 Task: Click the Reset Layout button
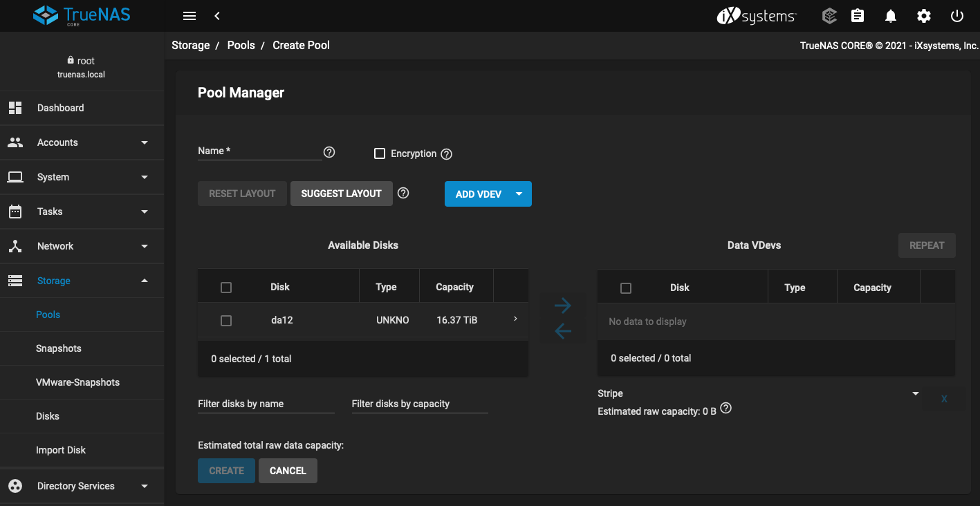243,194
